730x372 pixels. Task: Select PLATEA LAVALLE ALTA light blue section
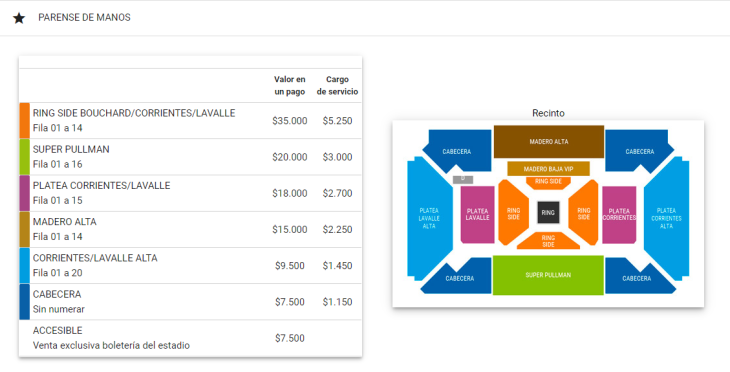(x=429, y=218)
